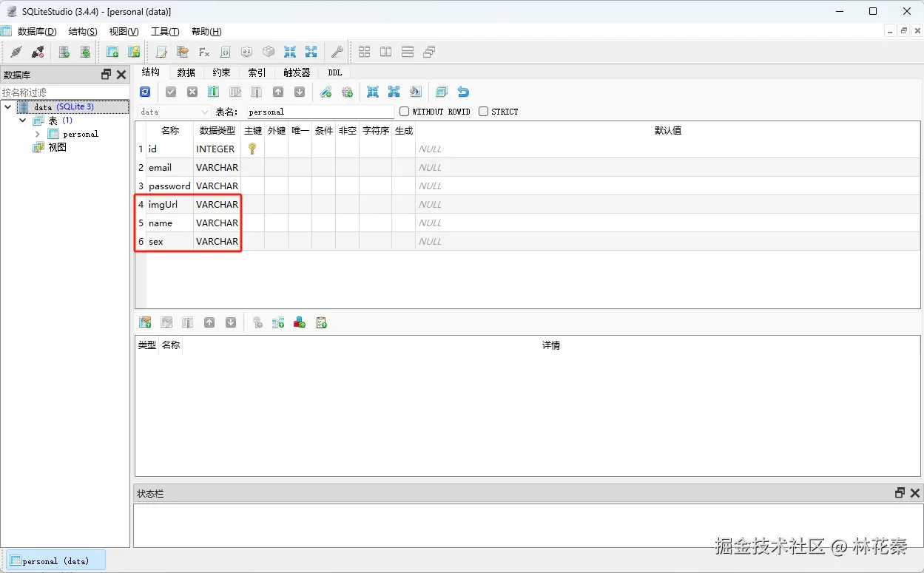Select the imgUrl column name cell
Image resolution: width=924 pixels, height=573 pixels.
(169, 204)
